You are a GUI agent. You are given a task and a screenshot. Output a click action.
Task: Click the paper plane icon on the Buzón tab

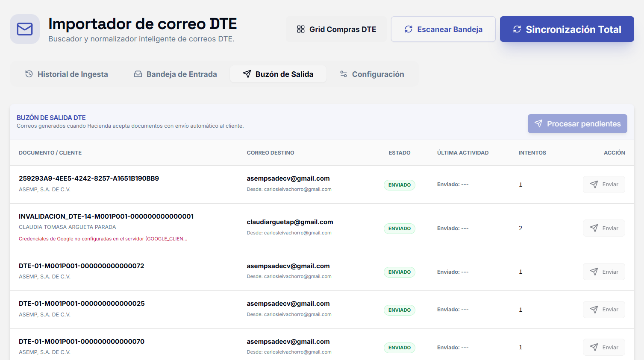(x=247, y=74)
